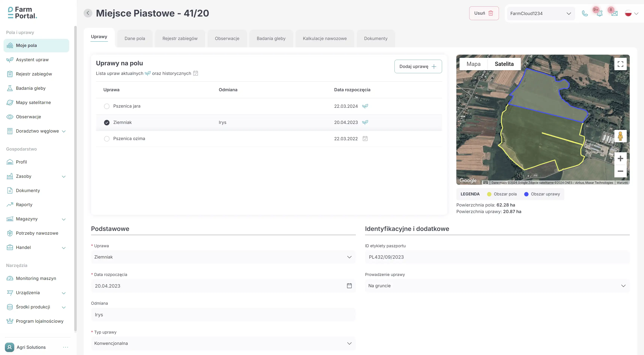The image size is (644, 355).
Task: Zoom in on the map
Action: [x=620, y=158]
